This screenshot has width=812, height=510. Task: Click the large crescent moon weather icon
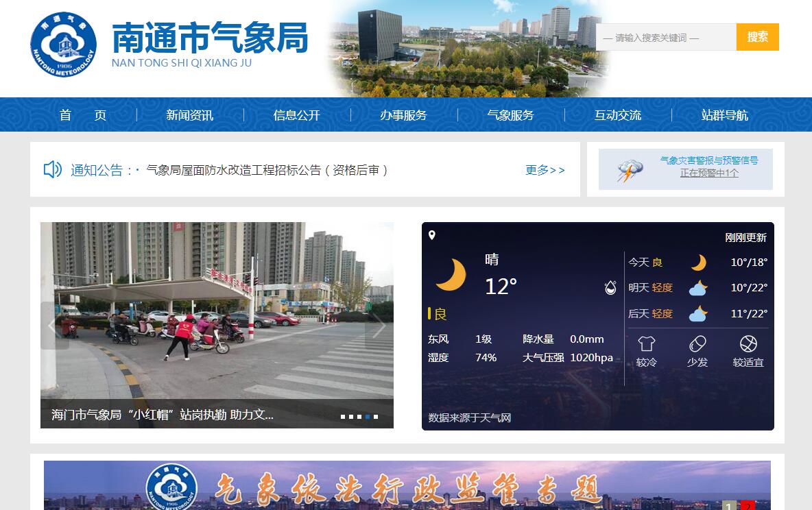tap(451, 274)
